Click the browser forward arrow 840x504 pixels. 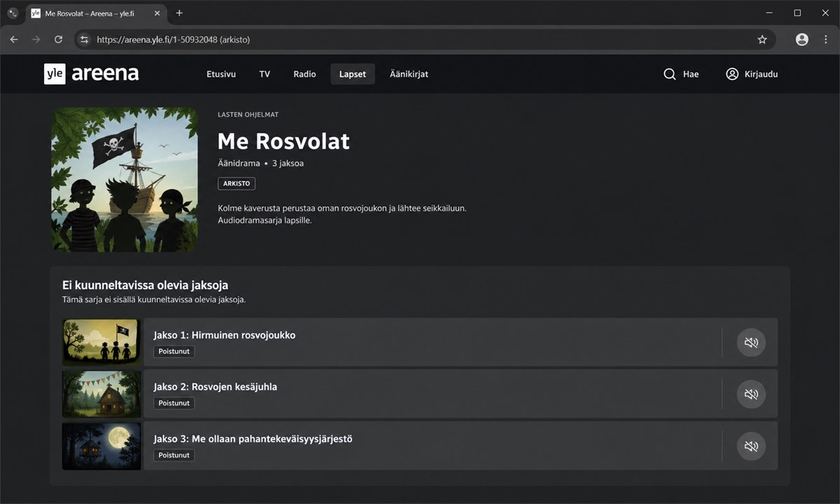36,39
